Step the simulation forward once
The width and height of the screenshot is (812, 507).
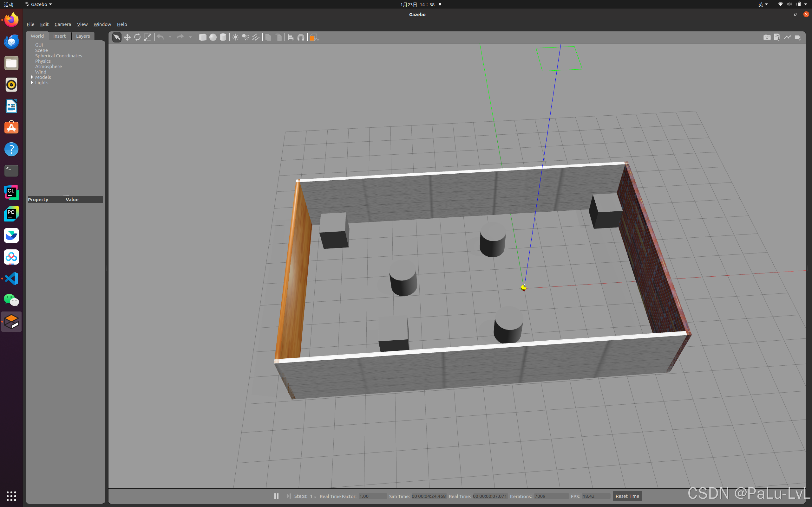click(288, 496)
